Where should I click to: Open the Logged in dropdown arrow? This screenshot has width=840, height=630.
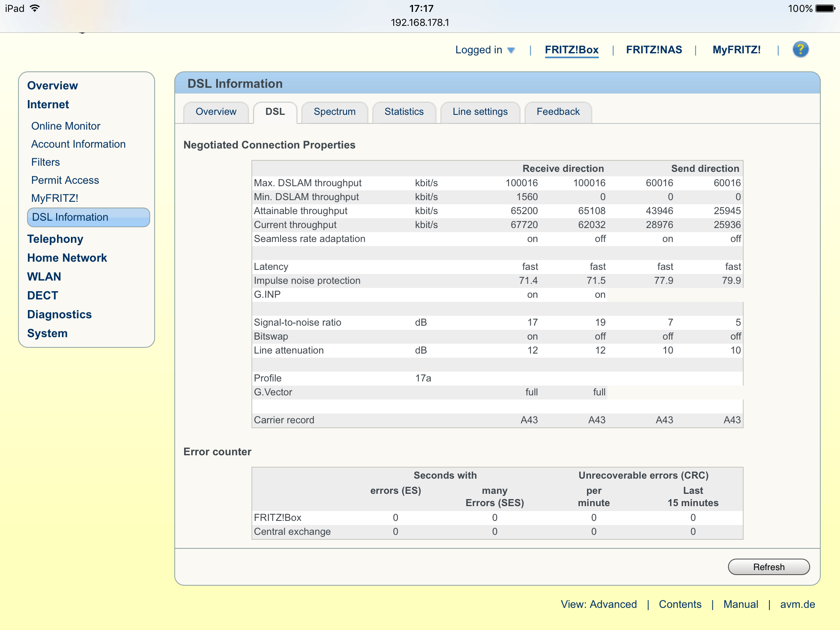click(x=511, y=50)
